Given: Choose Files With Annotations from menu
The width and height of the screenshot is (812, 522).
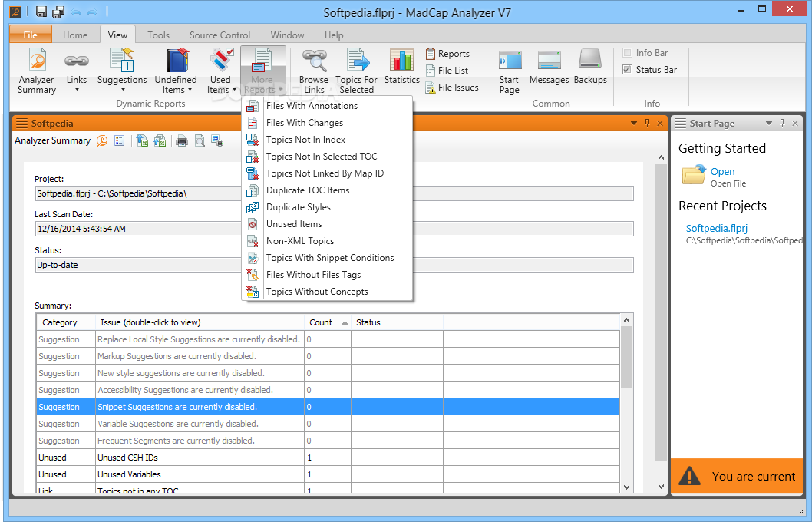Looking at the screenshot, I should (x=327, y=106).
